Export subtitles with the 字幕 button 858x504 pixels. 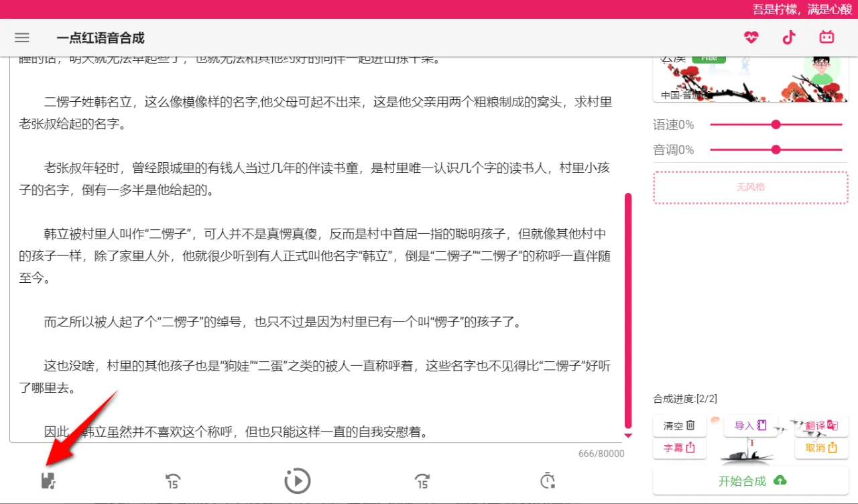point(680,447)
